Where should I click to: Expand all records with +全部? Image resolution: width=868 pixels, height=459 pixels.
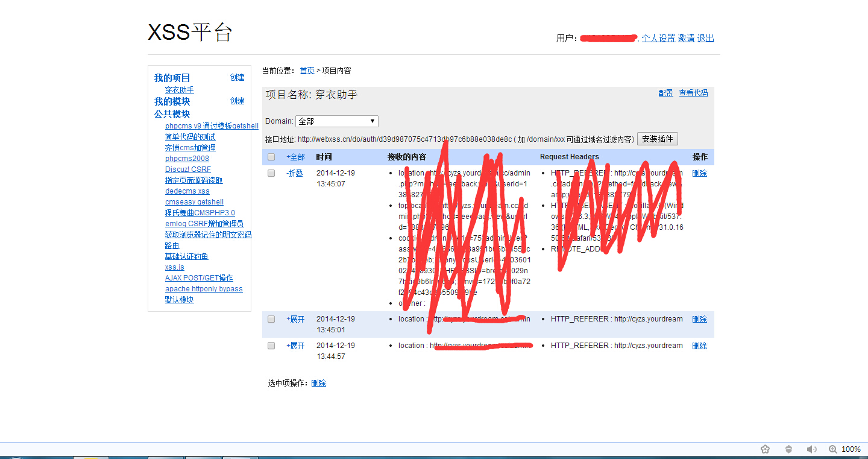tap(295, 157)
